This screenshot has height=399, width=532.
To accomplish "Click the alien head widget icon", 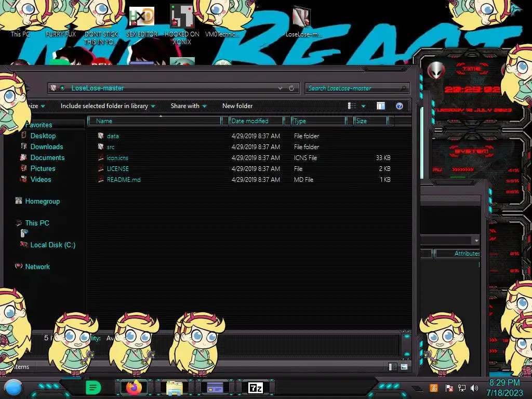I will (x=436, y=71).
